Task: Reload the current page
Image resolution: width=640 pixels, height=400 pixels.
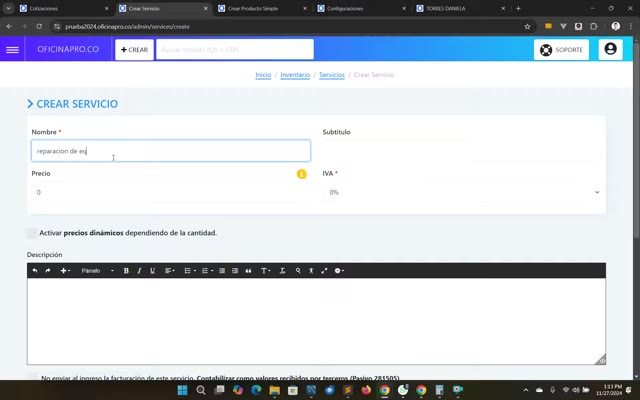Action: pos(39,27)
